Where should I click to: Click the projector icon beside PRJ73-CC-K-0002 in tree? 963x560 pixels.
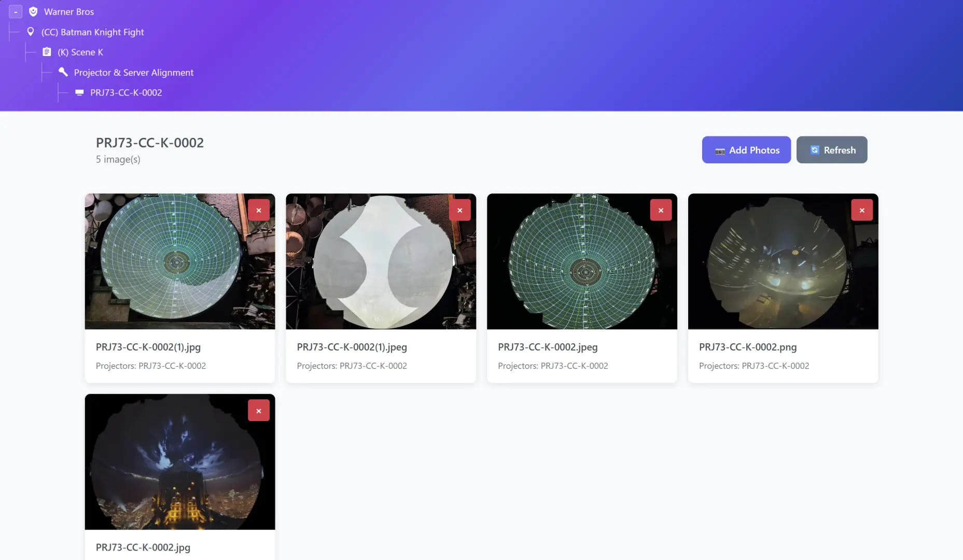pos(79,92)
